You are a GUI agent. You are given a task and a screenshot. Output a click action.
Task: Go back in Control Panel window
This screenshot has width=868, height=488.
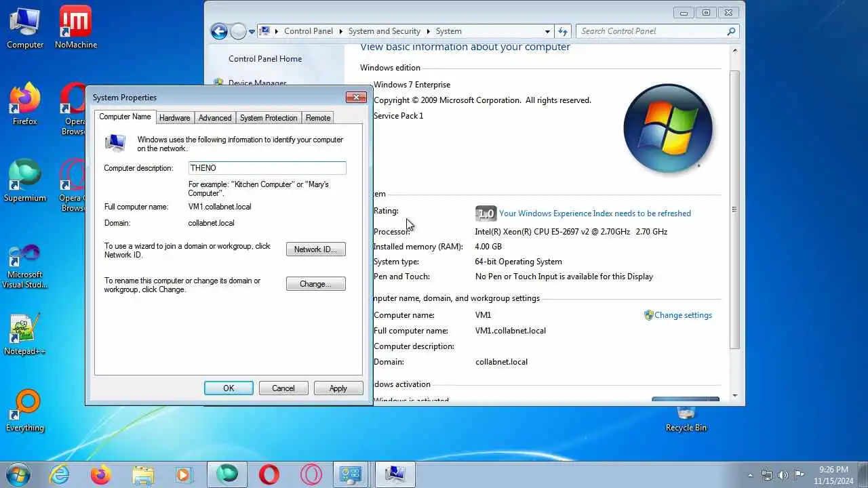click(218, 31)
